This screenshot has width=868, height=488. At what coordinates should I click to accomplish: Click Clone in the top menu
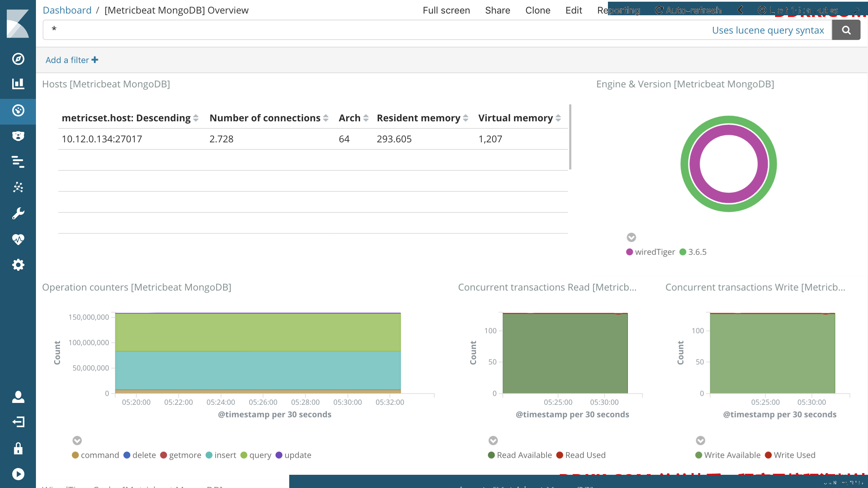(538, 10)
